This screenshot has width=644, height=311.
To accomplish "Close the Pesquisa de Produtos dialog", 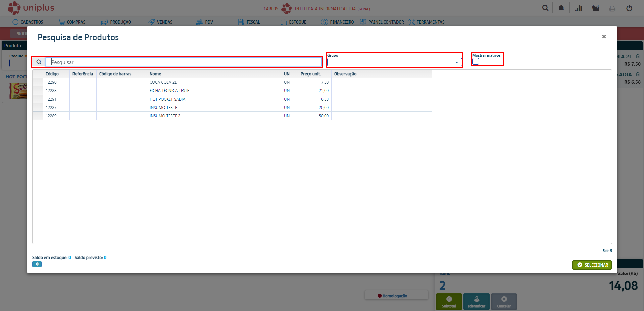I will tap(604, 37).
